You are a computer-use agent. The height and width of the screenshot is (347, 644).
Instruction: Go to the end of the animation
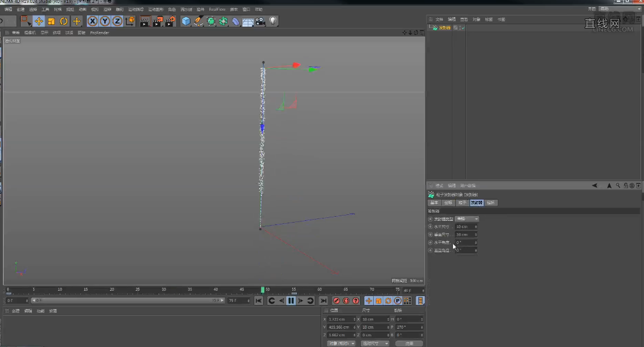pyautogui.click(x=323, y=301)
